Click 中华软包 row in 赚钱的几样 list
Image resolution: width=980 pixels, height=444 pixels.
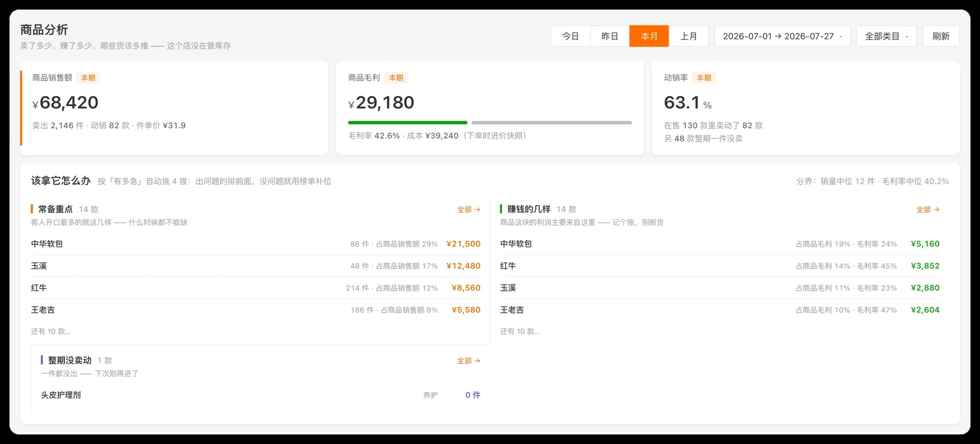coord(720,244)
